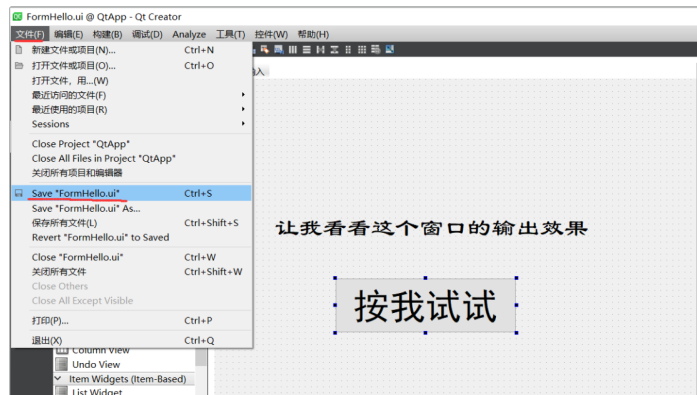Click the Adjust Size toolbar icon
This screenshot has height=395, width=697.
point(390,49)
